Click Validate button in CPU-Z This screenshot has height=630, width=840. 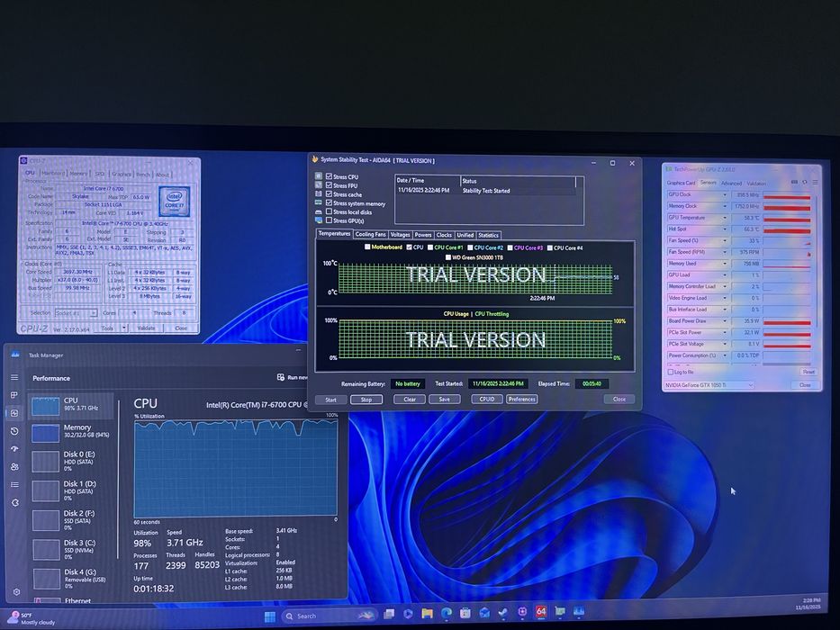146,328
